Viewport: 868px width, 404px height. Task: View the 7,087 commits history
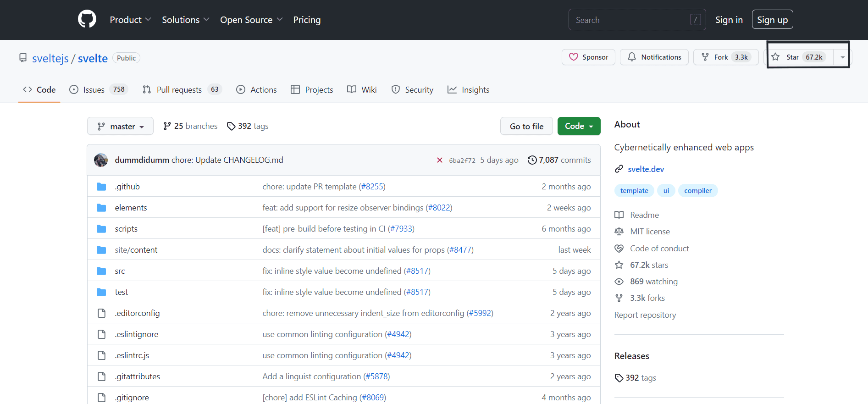pos(559,160)
